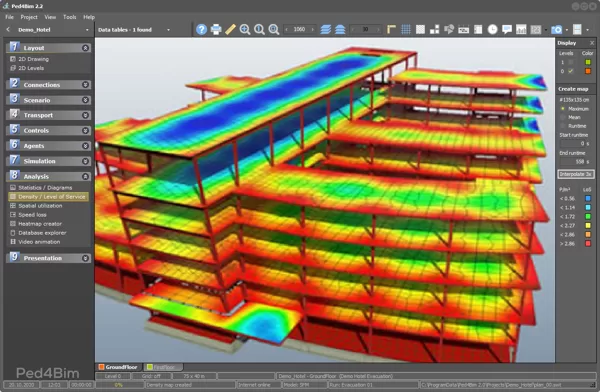Expand the Controls section
600x392 pixels.
pyautogui.click(x=85, y=131)
